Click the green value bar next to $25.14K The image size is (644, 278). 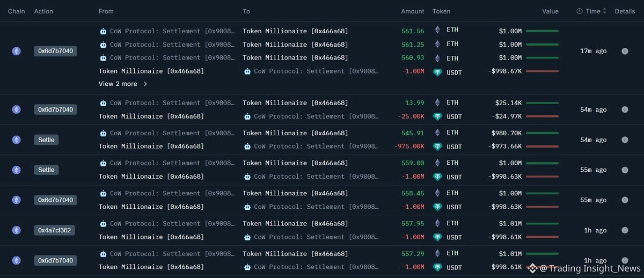point(542,103)
